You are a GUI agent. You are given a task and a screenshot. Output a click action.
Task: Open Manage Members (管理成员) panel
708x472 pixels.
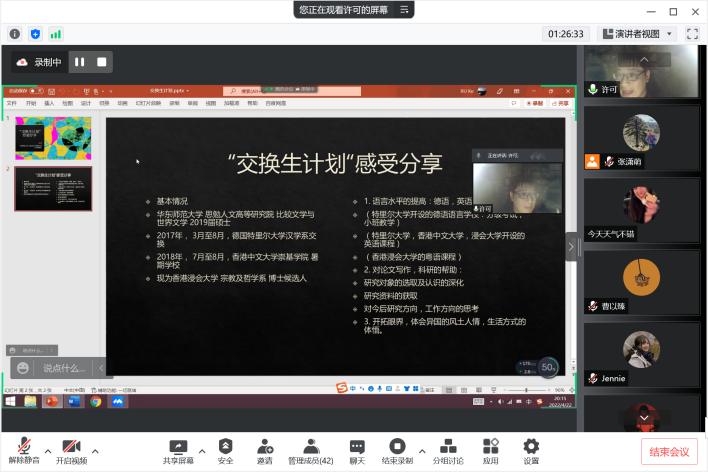point(311,447)
